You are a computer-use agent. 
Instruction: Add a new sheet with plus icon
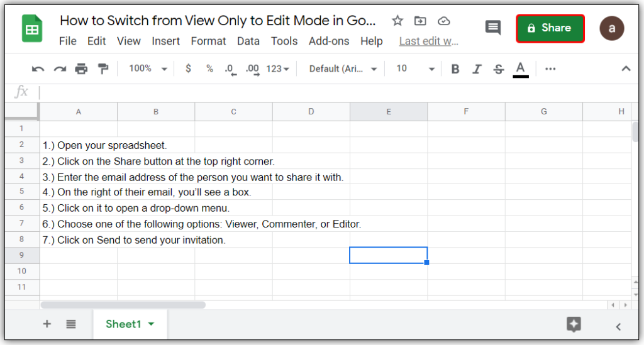click(x=47, y=324)
